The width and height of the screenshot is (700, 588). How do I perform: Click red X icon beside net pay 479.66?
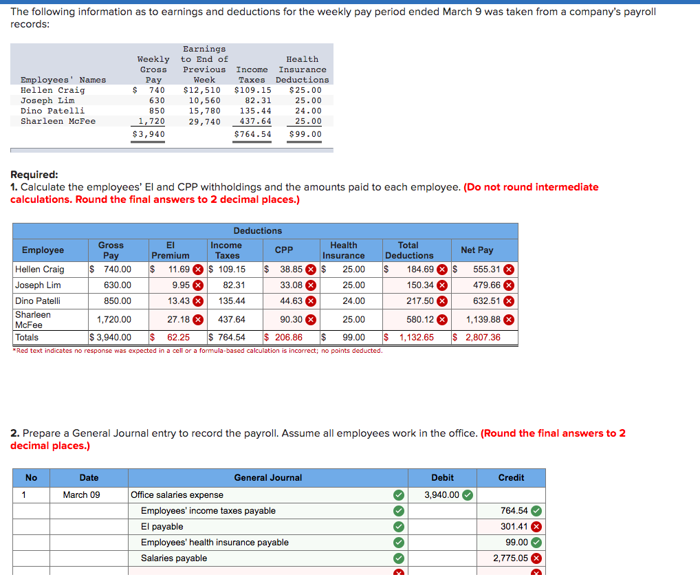click(x=509, y=285)
